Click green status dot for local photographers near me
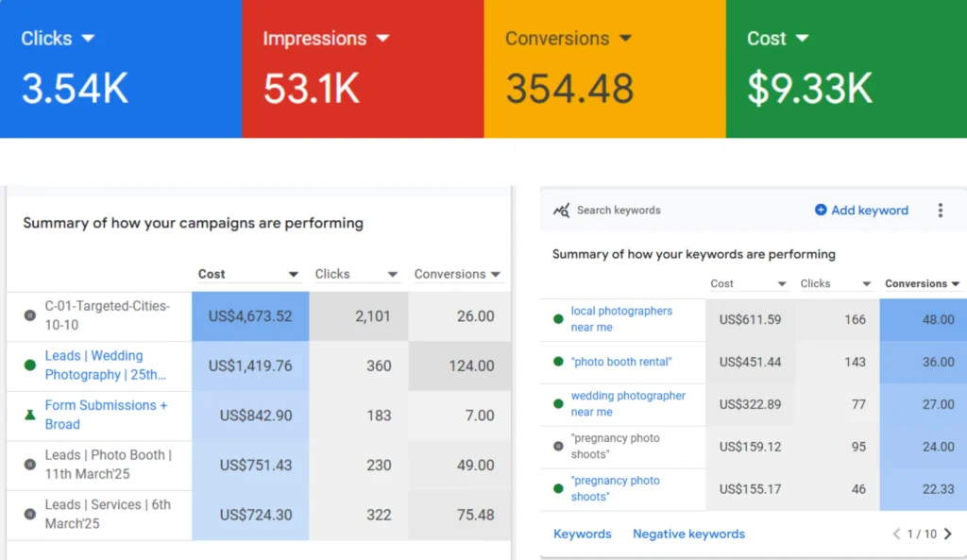The image size is (967, 560). pos(558,319)
